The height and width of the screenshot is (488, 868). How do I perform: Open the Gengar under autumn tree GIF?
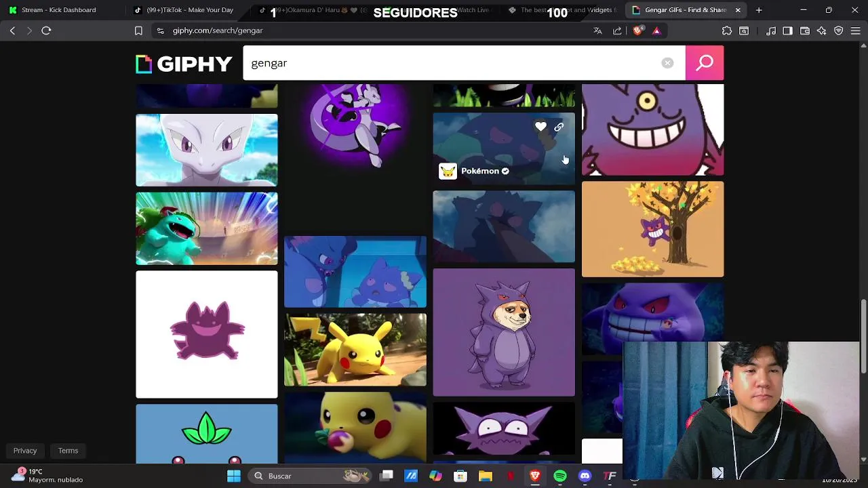(653, 229)
